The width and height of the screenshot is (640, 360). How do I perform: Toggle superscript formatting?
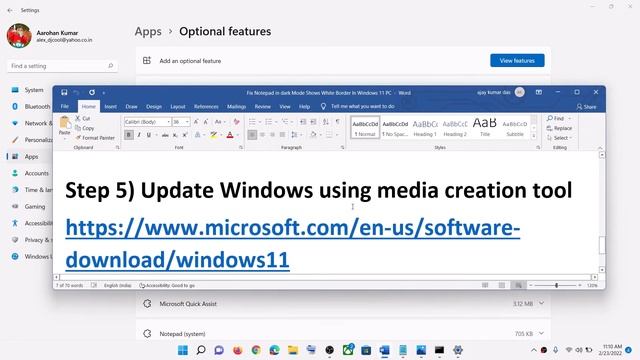coord(185,135)
